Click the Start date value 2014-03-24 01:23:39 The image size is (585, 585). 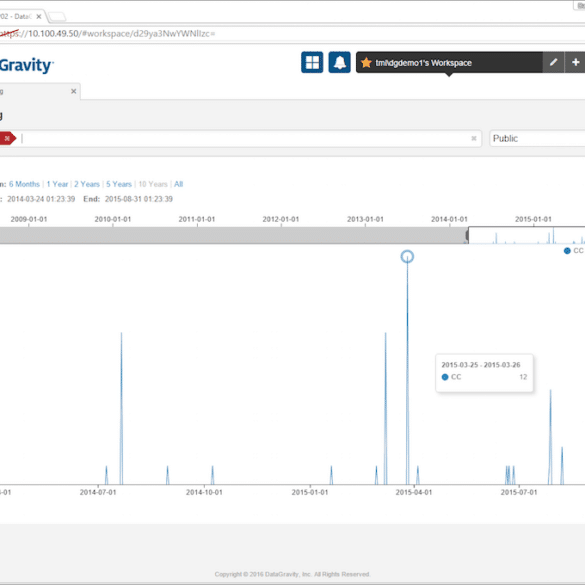[x=41, y=199]
